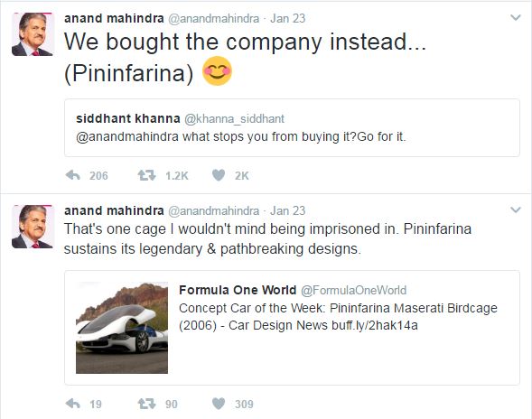This screenshot has height=419, width=532.
Task: Like the tweet with 2K hearts
Action: coord(219,175)
